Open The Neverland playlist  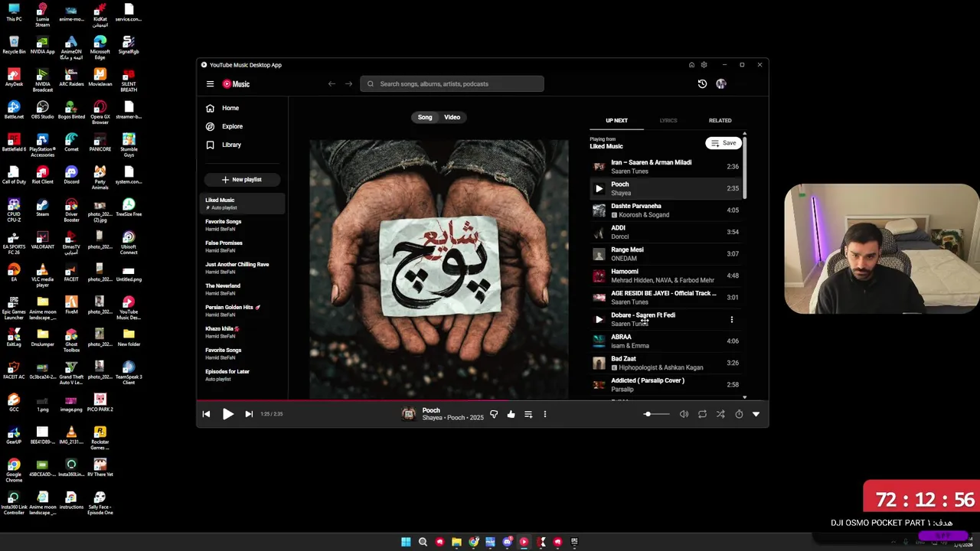242,289
